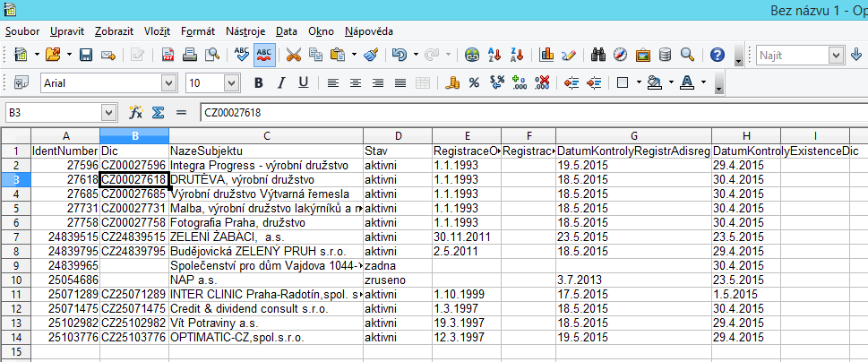Add a decimal place
Viewport: 868px width, 362px height.
520,82
